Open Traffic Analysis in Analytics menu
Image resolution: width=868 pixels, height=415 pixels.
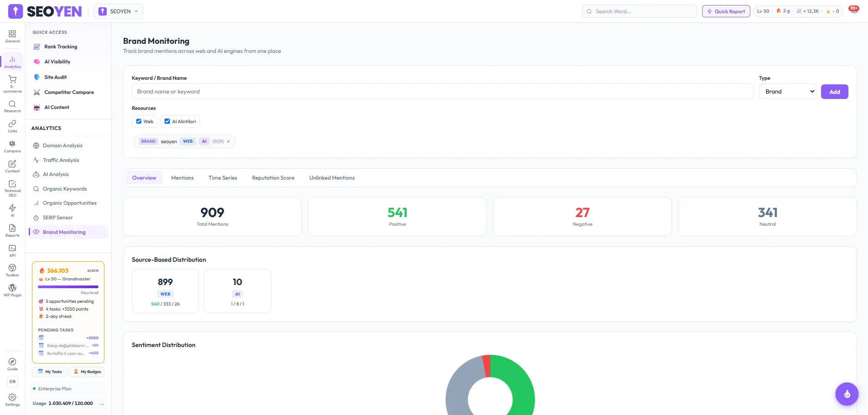click(68, 160)
